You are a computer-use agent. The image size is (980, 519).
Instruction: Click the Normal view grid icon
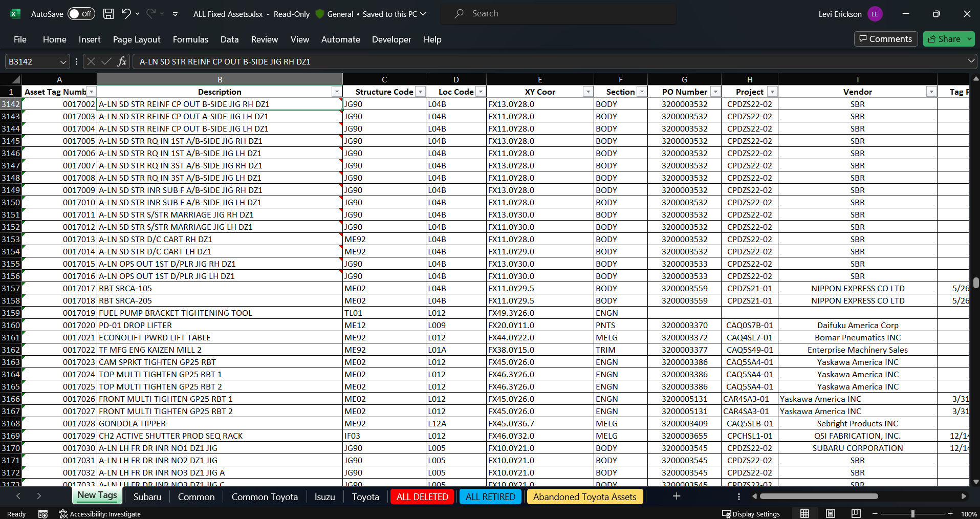pyautogui.click(x=804, y=513)
